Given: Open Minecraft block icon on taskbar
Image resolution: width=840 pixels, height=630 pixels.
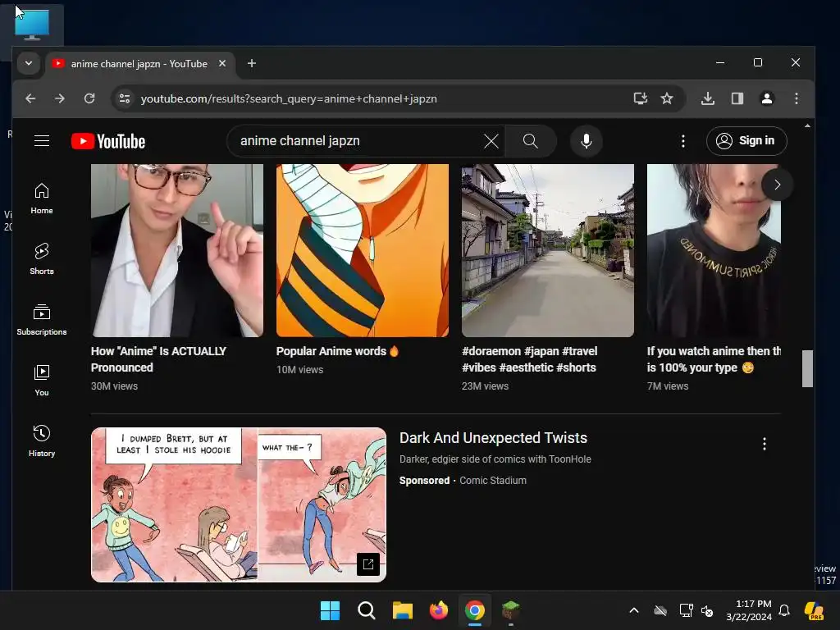Looking at the screenshot, I should (510, 610).
